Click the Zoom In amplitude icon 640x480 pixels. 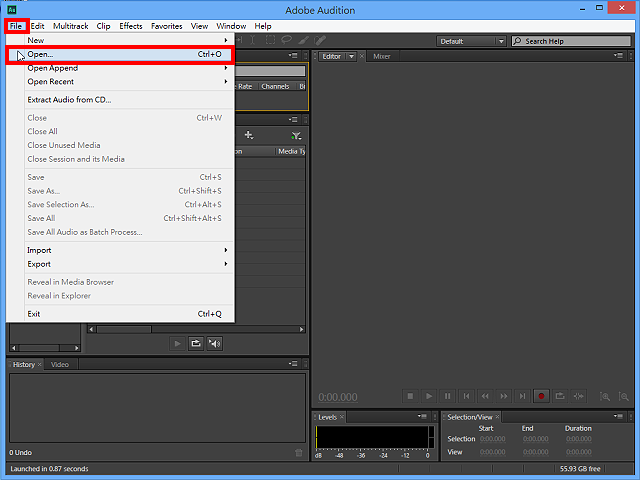click(x=605, y=396)
